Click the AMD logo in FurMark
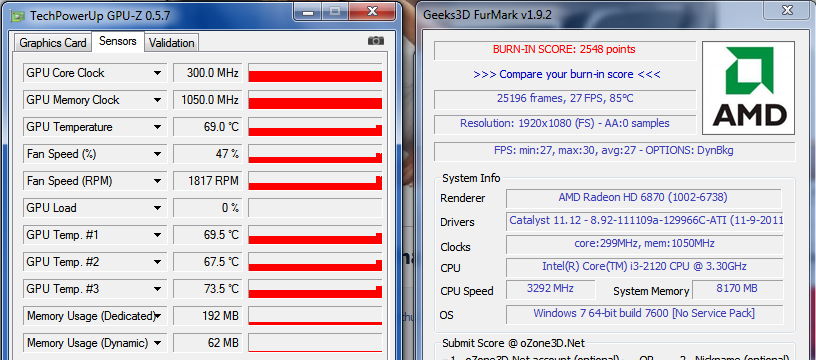This screenshot has height=360, width=816. (748, 88)
